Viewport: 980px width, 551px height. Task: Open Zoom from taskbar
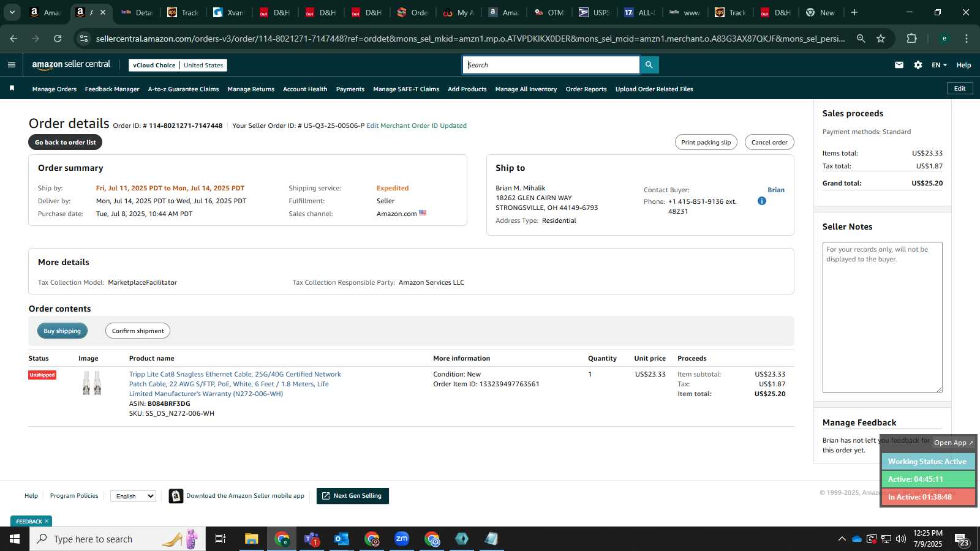[x=401, y=539]
